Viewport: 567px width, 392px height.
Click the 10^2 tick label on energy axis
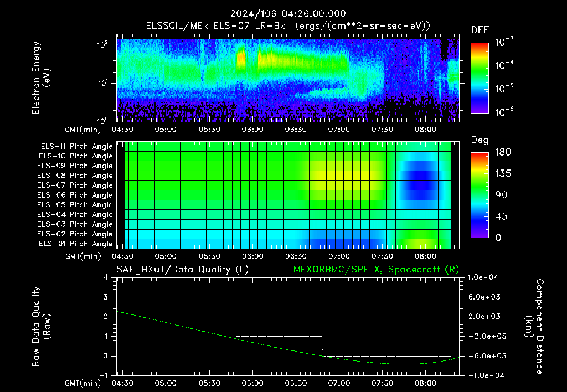[x=102, y=45]
